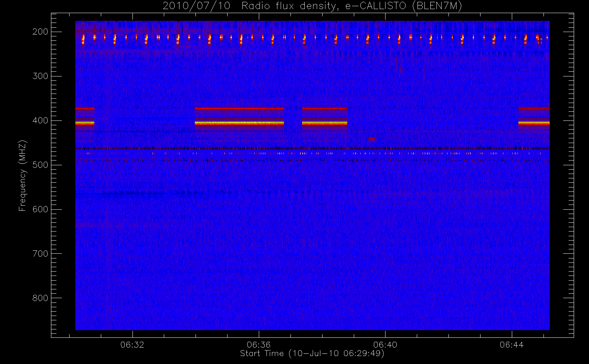This screenshot has width=589, height=364.
Task: Click the 400 frequency tick label
Action: pos(40,120)
